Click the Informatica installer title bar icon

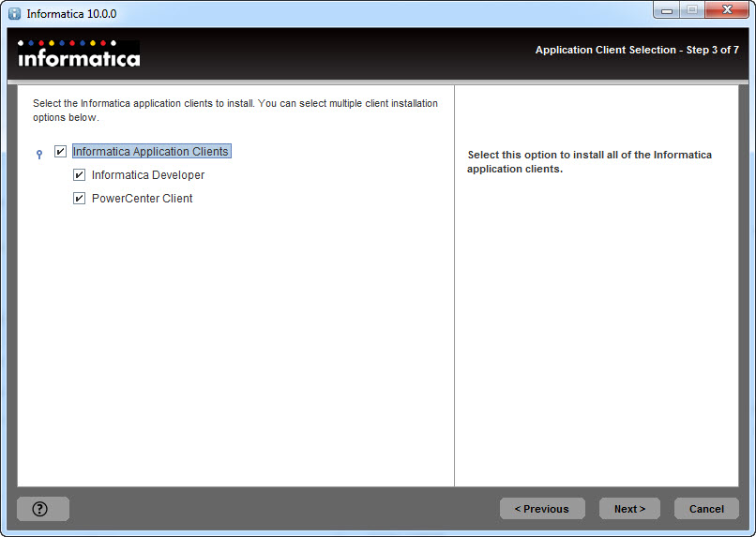[14, 13]
